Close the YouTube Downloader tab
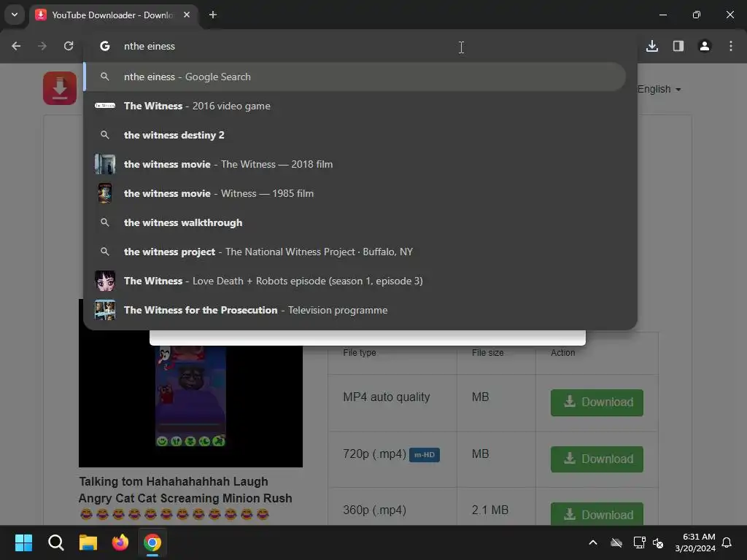The width and height of the screenshot is (747, 560). click(187, 15)
